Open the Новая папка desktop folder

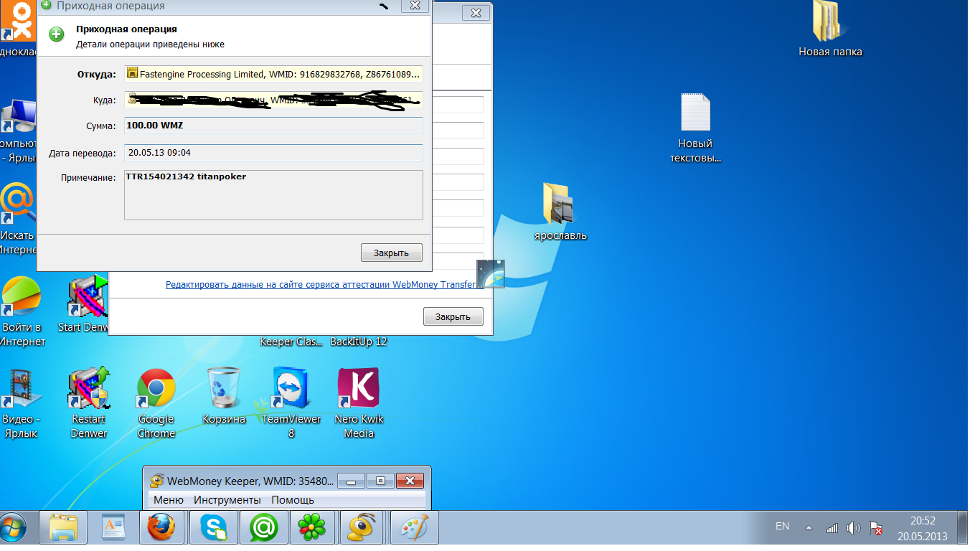[831, 29]
